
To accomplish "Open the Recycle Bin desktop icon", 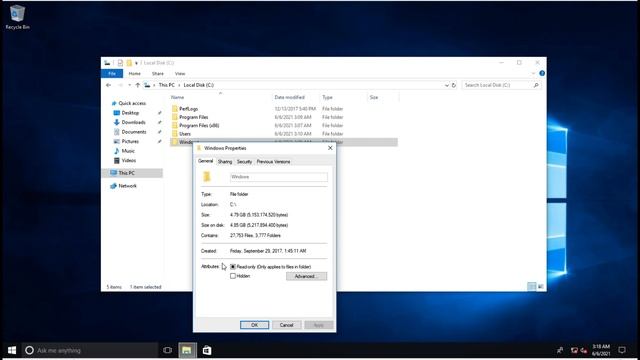I will [17, 17].
